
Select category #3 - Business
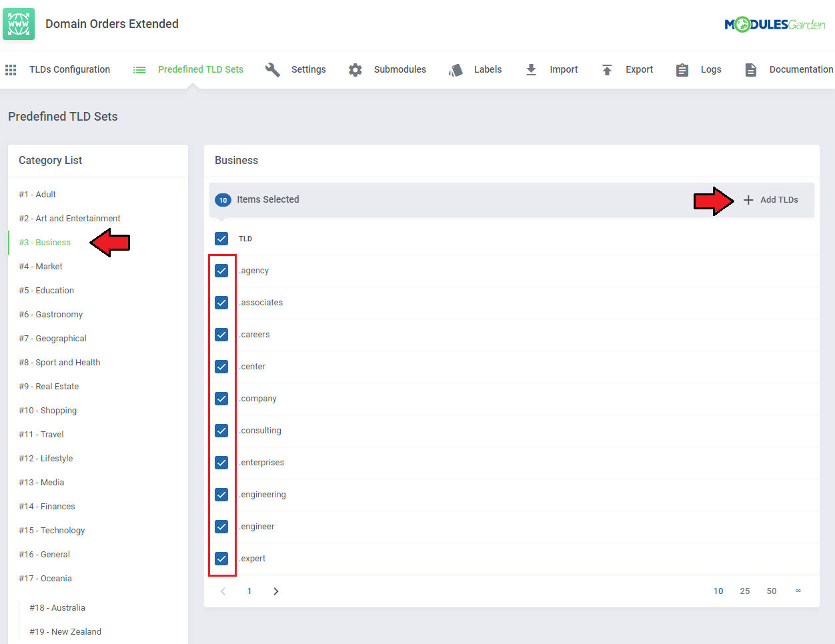point(45,243)
